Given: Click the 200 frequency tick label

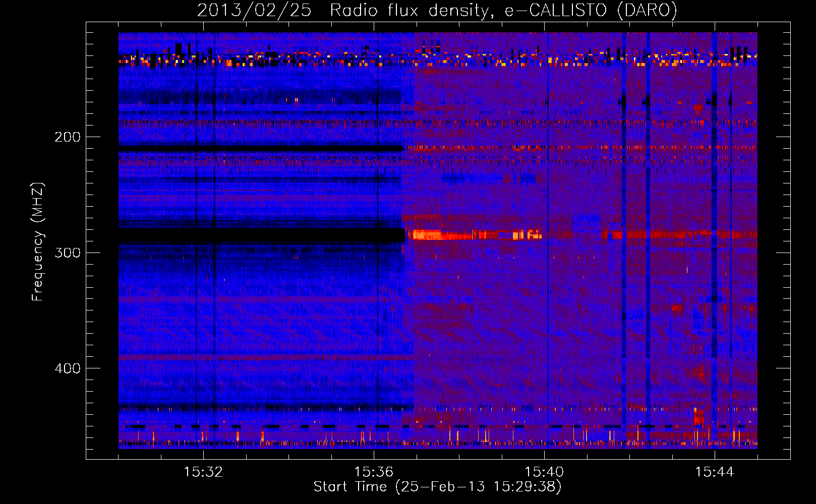Looking at the screenshot, I should click(68, 137).
